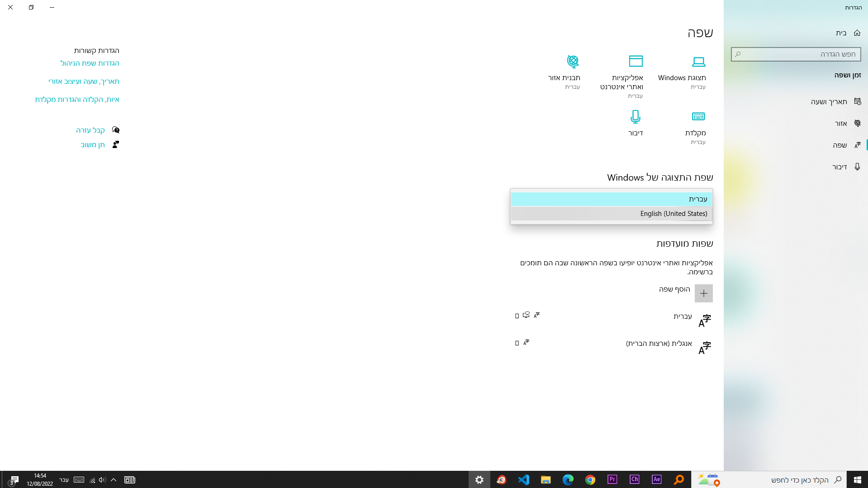
Task: Open the keyboard tile (מקלדת)
Action: pyautogui.click(x=696, y=127)
